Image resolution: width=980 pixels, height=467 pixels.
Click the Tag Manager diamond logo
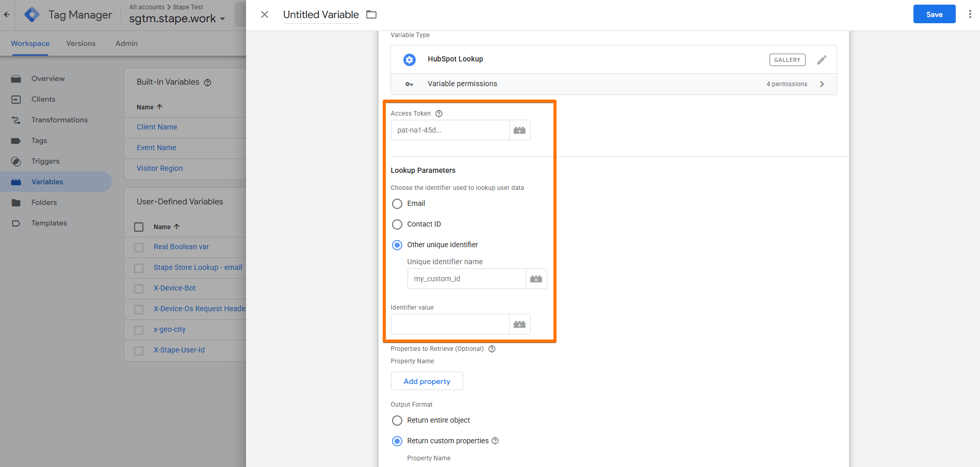[32, 14]
